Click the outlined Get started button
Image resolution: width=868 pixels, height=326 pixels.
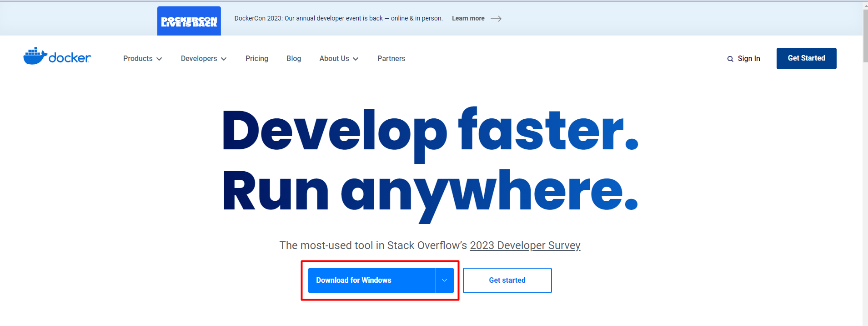pos(507,280)
